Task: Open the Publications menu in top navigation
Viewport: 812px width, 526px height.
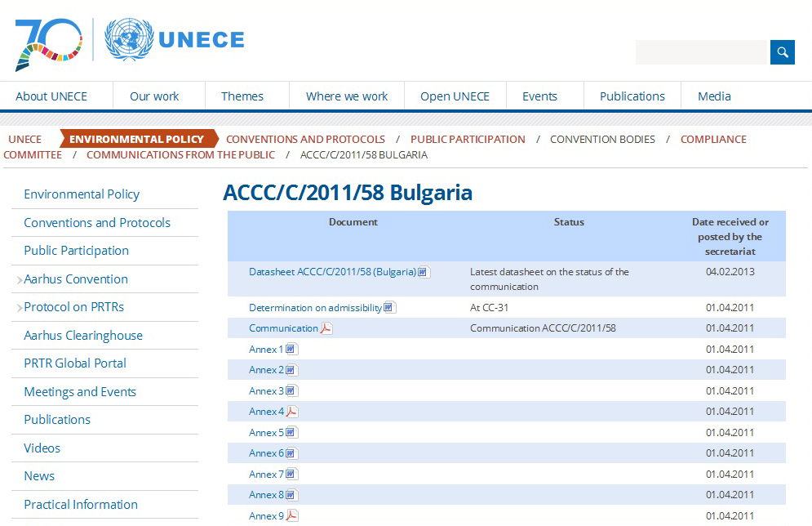Action: (x=632, y=96)
